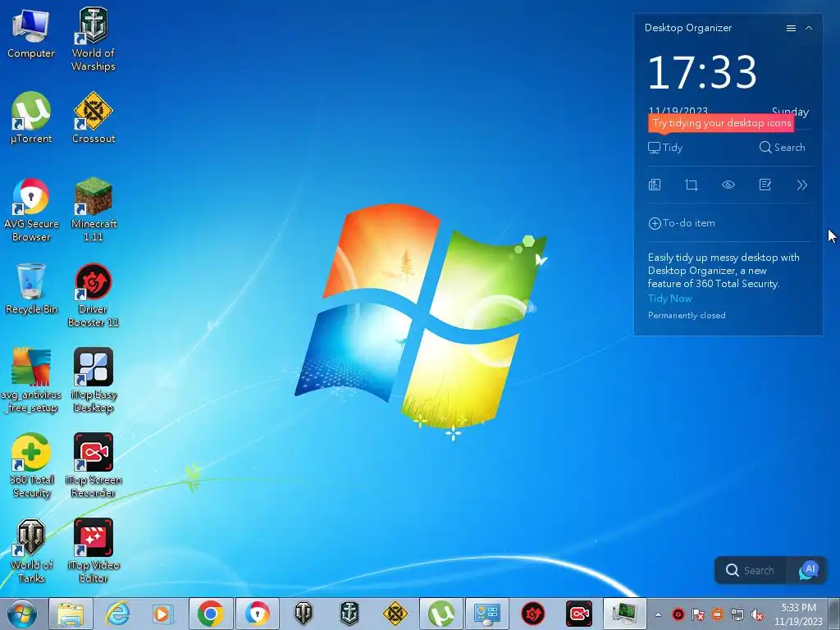Switch to the system monitor taskbar window
This screenshot has width=840, height=630.
(624, 614)
